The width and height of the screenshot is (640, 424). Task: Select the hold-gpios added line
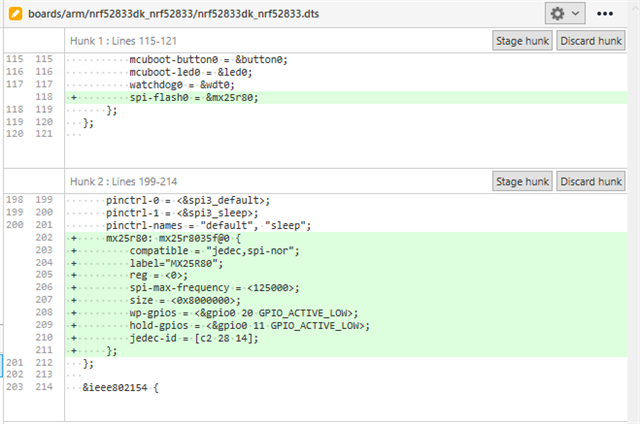click(346, 326)
